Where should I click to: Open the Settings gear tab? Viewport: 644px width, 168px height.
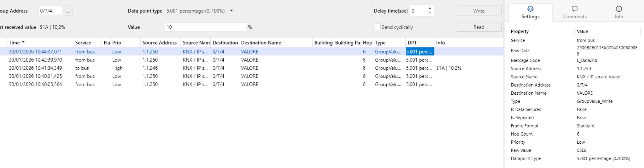point(530,13)
